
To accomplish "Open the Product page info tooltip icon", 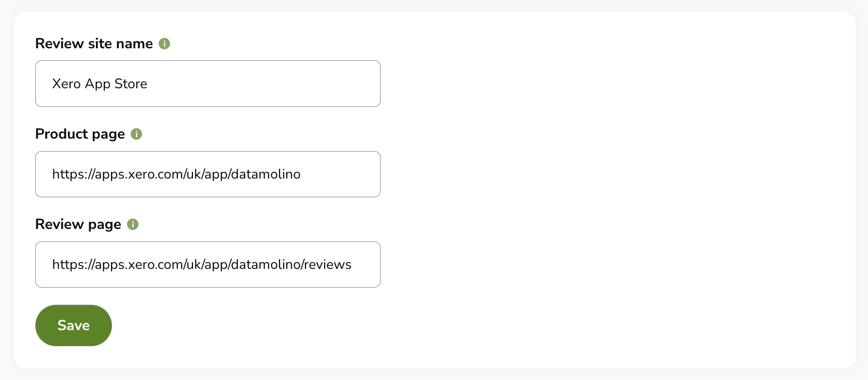I will pyautogui.click(x=136, y=134).
